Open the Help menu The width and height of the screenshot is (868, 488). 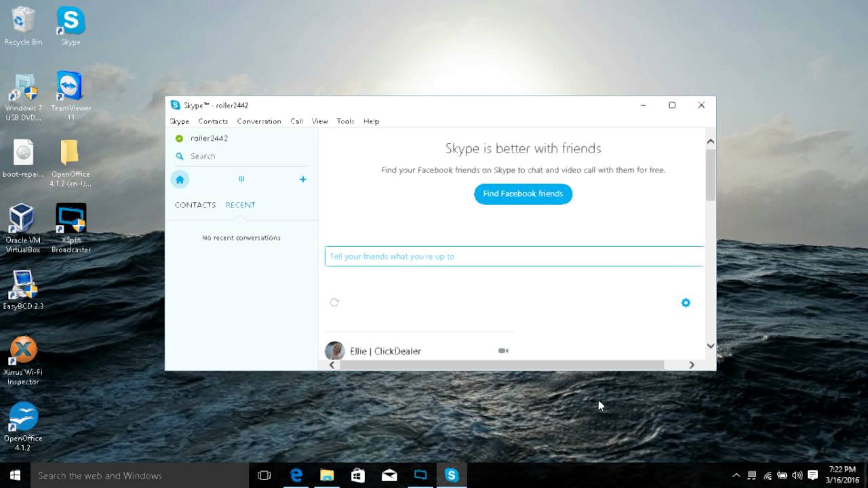371,121
